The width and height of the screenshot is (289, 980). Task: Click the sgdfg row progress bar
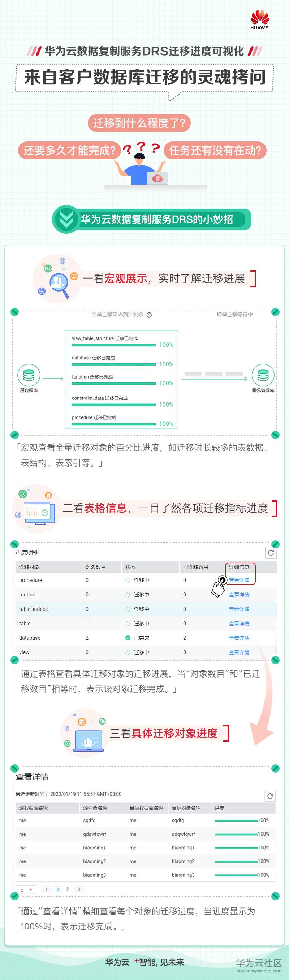(x=236, y=821)
